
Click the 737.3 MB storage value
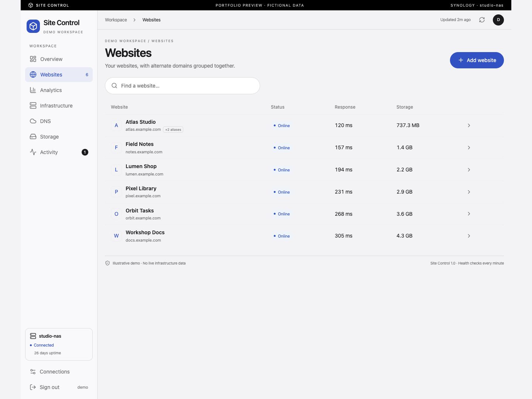408,125
